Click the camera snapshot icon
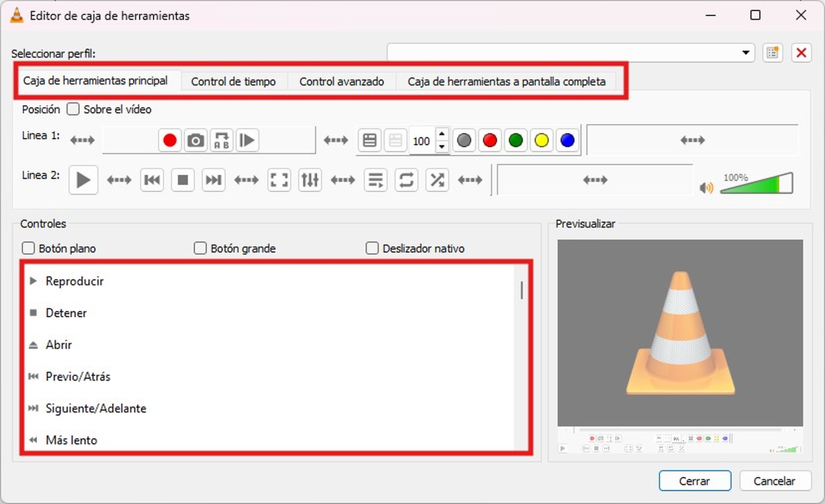 (196, 140)
